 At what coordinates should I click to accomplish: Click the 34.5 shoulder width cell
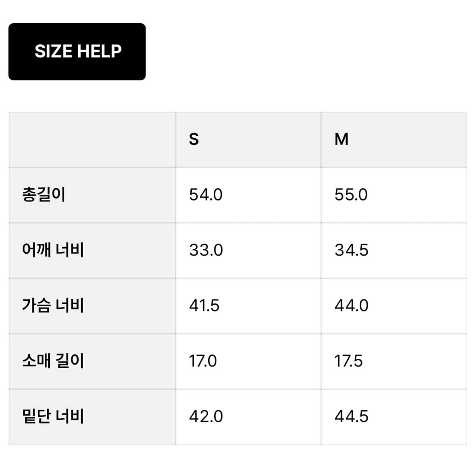pyautogui.click(x=351, y=250)
